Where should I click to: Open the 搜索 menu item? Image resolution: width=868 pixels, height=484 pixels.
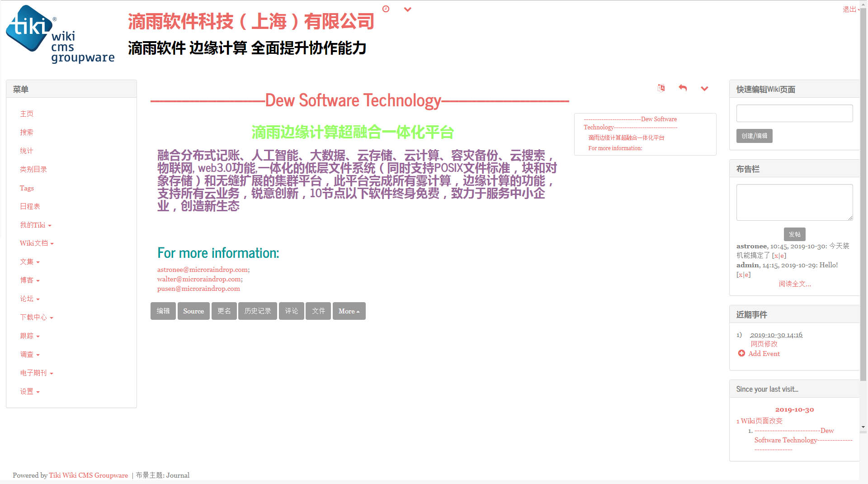27,132
